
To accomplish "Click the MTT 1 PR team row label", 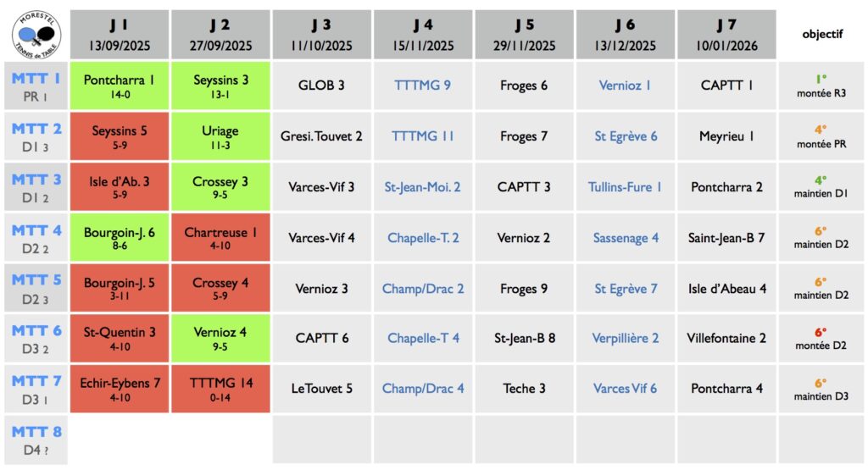I will point(36,86).
